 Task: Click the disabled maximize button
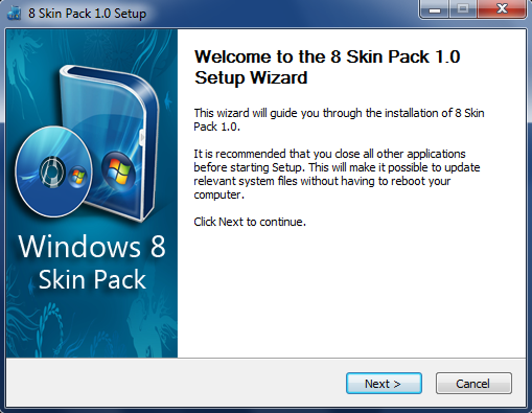point(463,9)
